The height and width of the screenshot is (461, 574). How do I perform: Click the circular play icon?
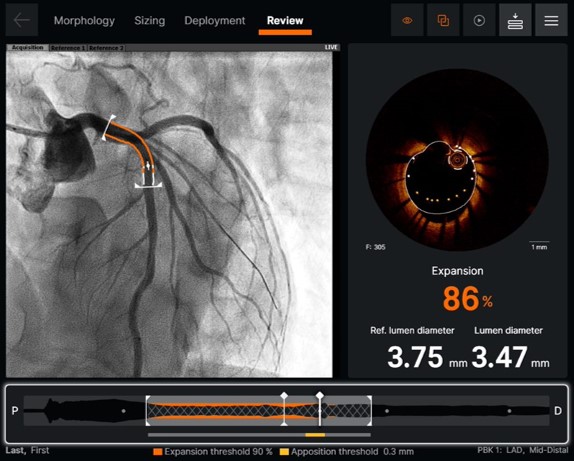(479, 20)
